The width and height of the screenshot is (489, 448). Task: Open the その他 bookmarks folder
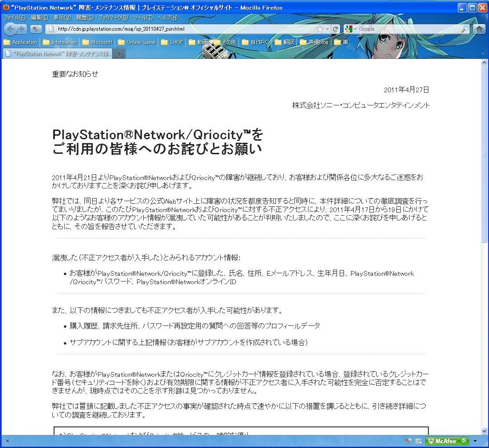click(225, 42)
